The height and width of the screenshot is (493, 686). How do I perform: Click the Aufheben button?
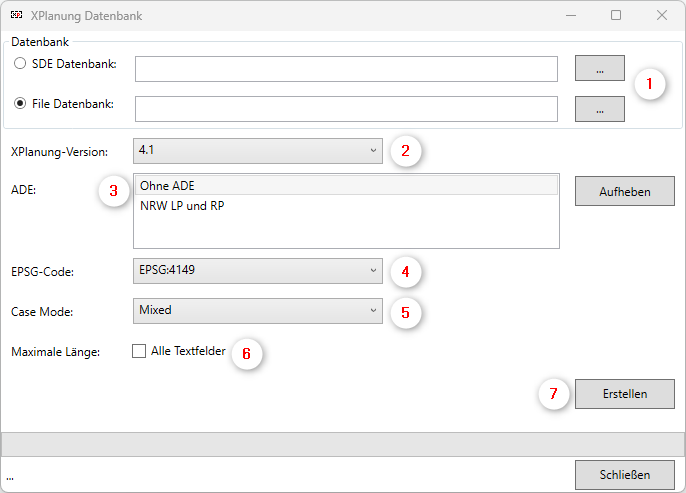pyautogui.click(x=624, y=191)
